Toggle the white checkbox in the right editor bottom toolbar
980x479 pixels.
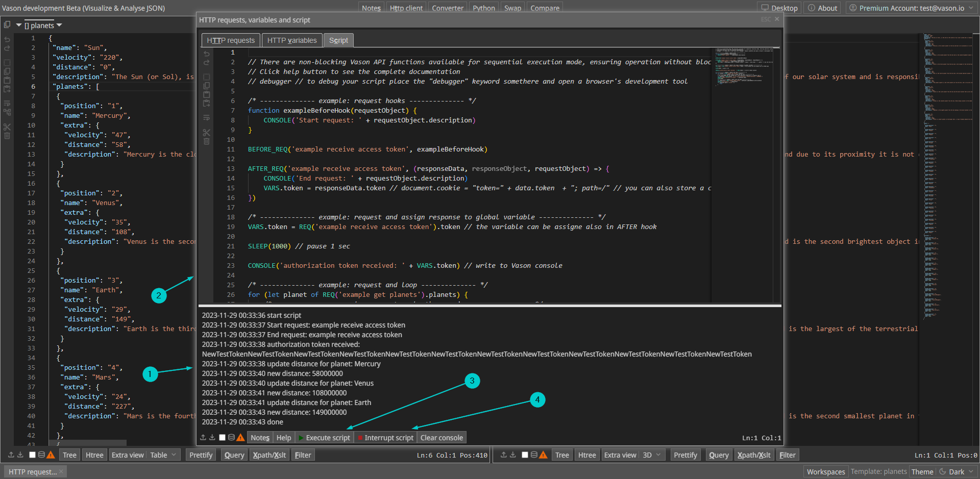coord(525,455)
